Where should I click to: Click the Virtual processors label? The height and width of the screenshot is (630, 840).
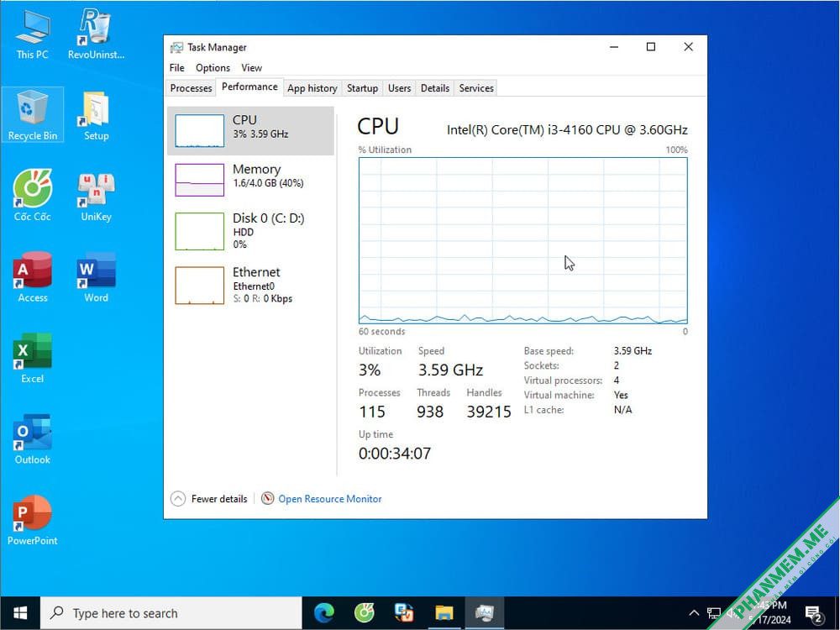[x=563, y=381]
